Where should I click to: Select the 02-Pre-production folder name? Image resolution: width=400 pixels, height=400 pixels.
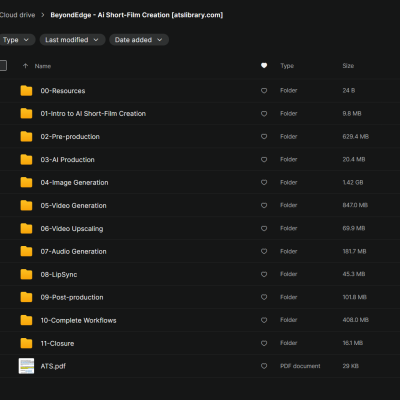click(x=70, y=137)
